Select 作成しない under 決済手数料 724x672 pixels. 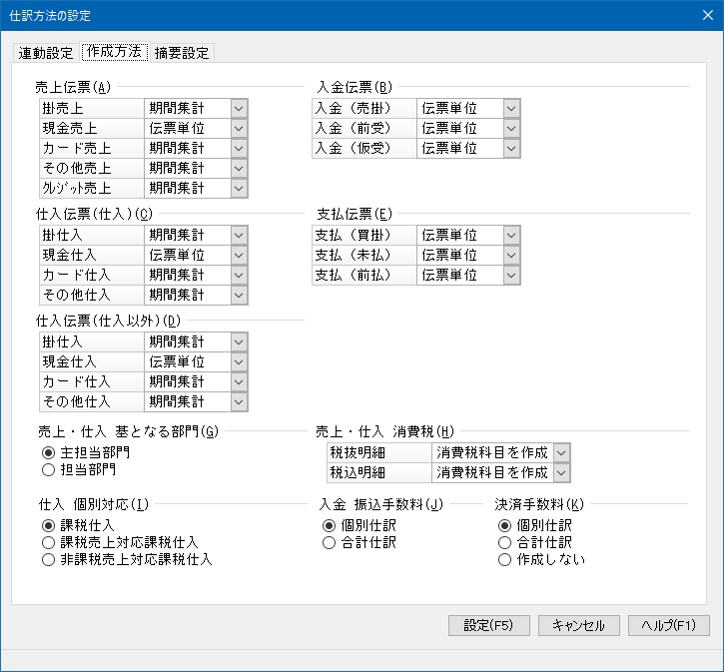(504, 559)
